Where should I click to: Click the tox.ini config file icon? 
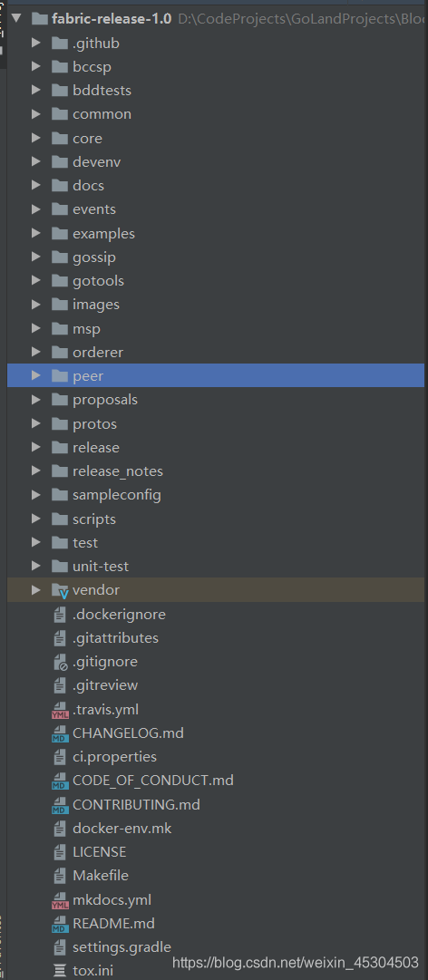60,971
